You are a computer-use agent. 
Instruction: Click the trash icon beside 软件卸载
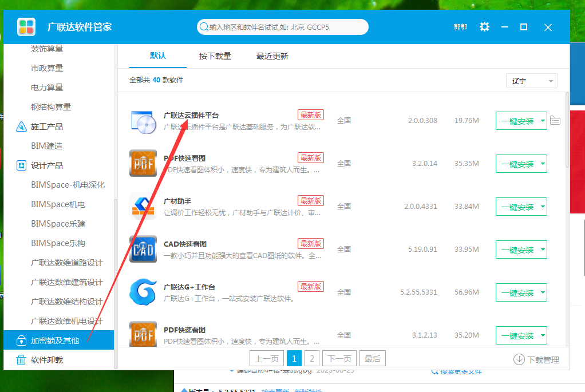21,360
